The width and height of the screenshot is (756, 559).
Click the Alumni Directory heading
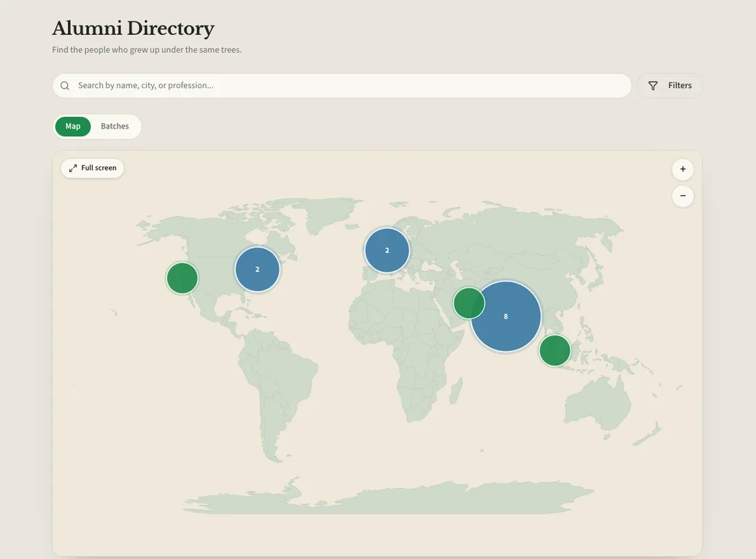click(133, 28)
